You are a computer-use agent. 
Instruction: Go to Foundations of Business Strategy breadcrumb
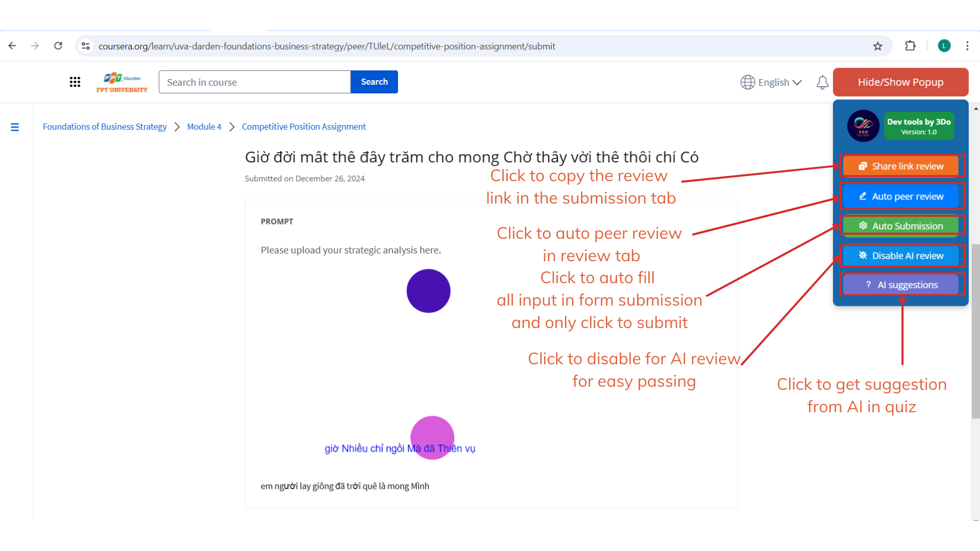coord(105,127)
